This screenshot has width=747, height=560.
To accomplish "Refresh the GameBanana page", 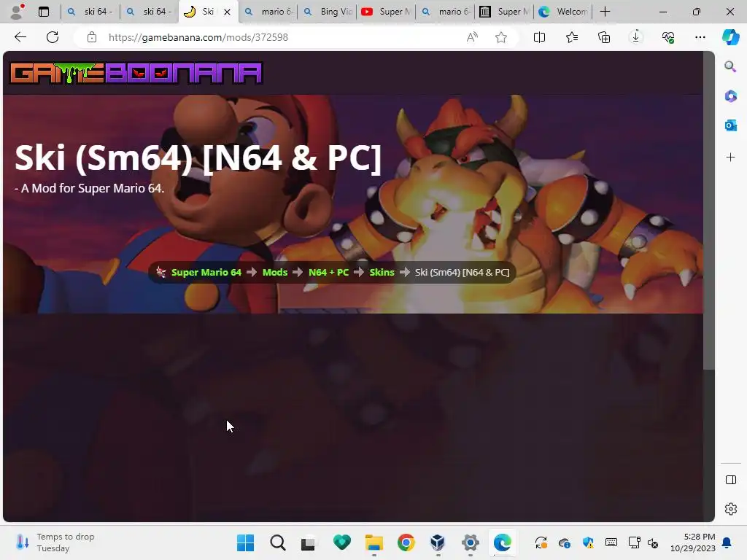I will pyautogui.click(x=53, y=37).
